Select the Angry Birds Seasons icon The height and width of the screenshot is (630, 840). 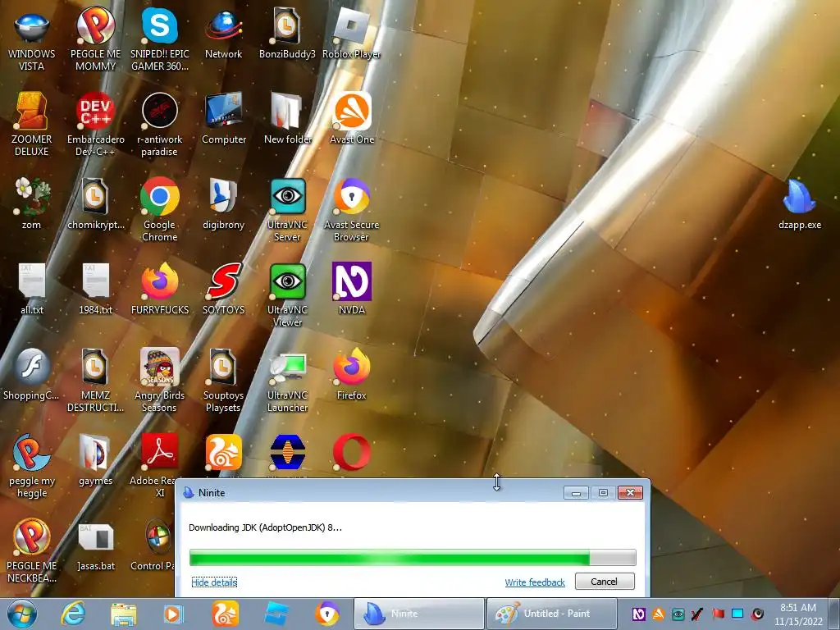[160, 380]
